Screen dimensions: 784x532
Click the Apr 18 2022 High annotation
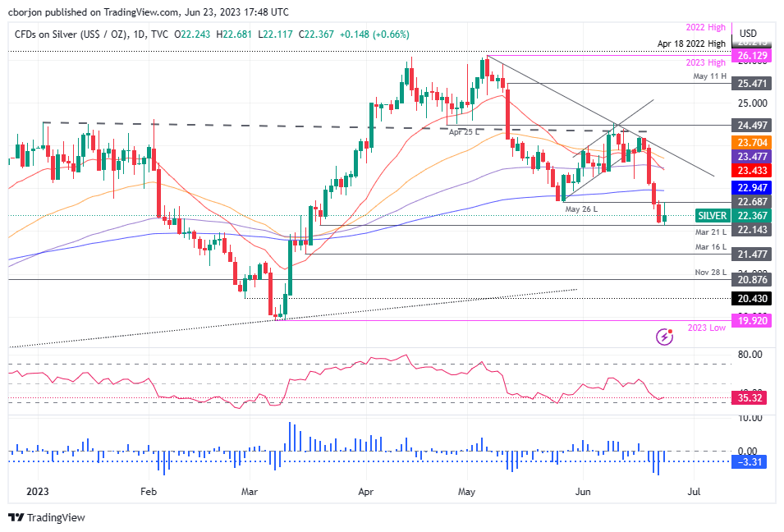pos(693,43)
